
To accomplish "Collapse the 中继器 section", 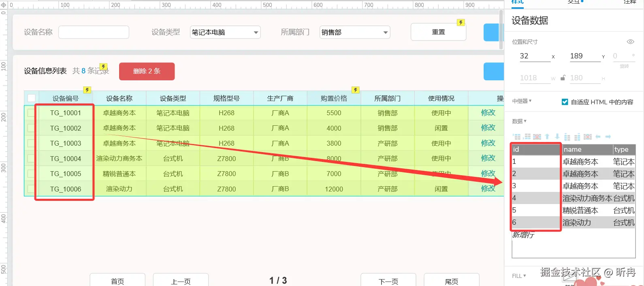I will click(522, 101).
